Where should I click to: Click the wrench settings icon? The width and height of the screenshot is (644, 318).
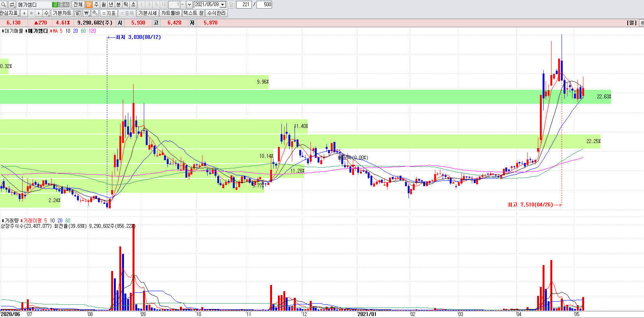click(x=95, y=13)
